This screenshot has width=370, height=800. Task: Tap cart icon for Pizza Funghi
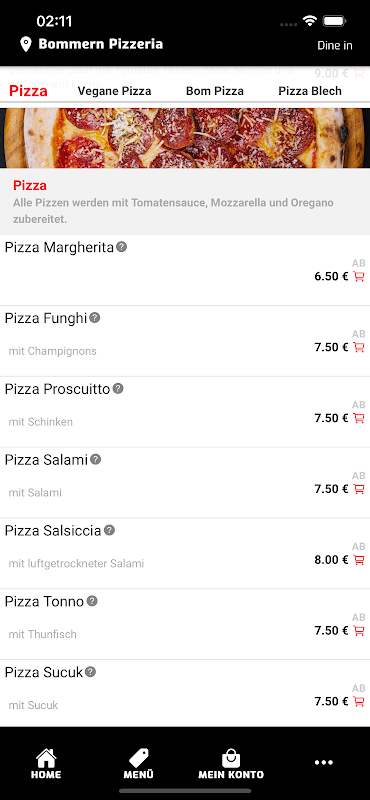click(x=359, y=347)
